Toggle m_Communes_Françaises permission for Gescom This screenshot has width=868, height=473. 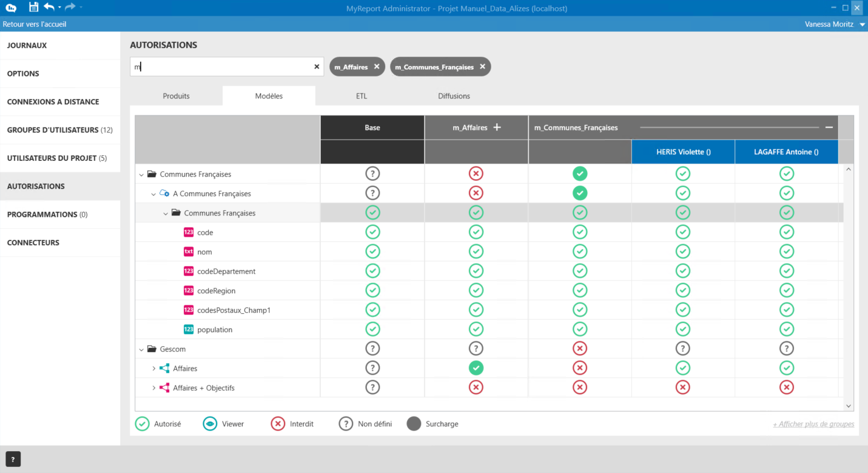point(580,349)
